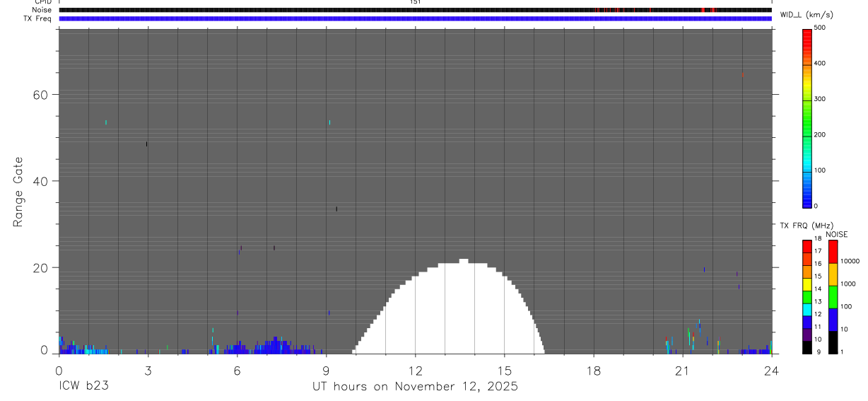Select the red top noise swatch
868x401 pixels.
click(x=833, y=252)
